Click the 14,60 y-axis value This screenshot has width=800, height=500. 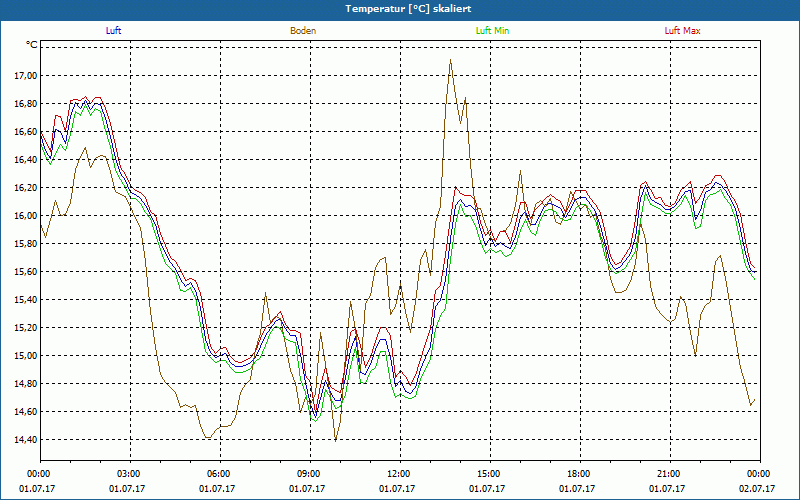click(27, 412)
